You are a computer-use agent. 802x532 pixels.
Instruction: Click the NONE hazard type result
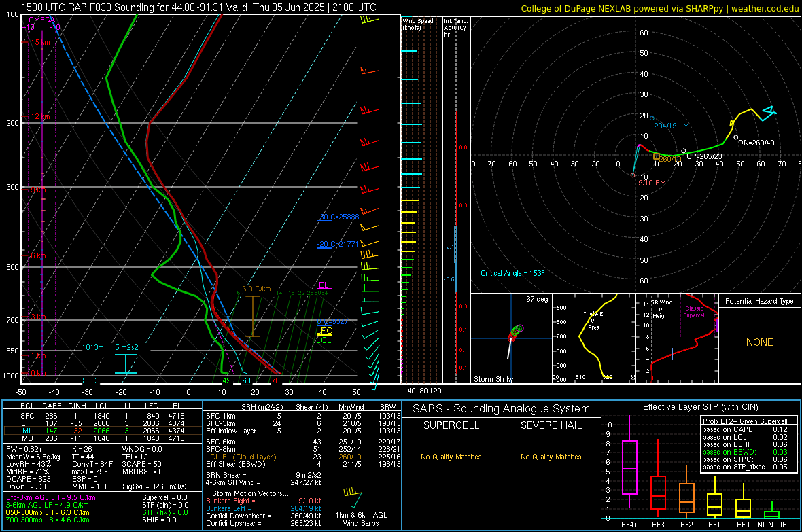[x=760, y=342]
